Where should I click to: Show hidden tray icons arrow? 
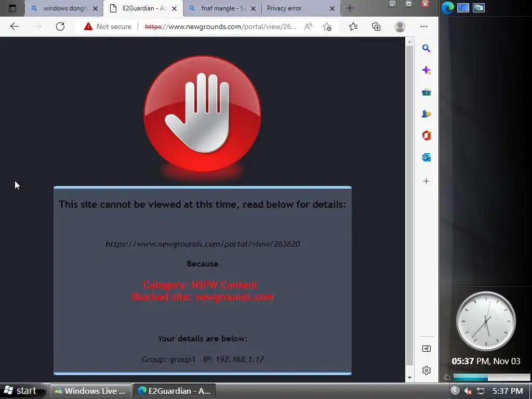[x=455, y=391]
